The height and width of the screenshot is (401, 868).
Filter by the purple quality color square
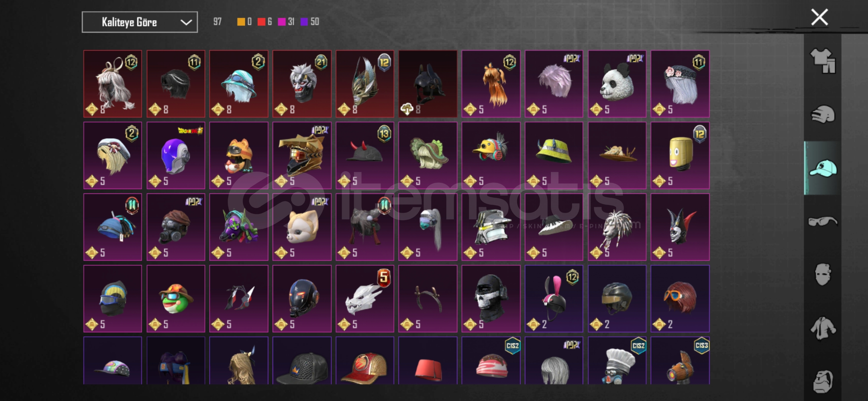click(x=304, y=22)
